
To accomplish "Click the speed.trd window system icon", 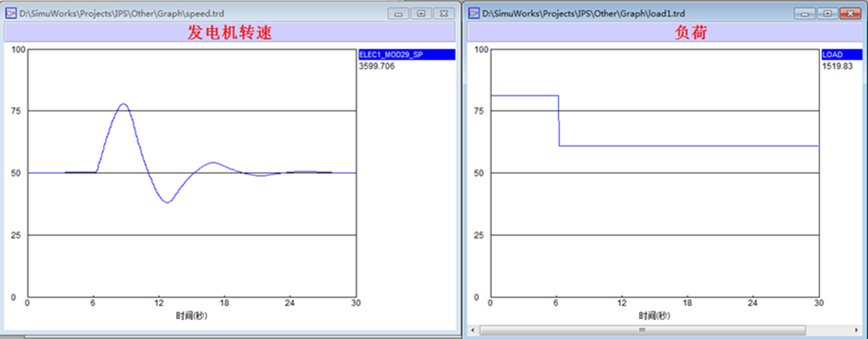I will click(11, 13).
